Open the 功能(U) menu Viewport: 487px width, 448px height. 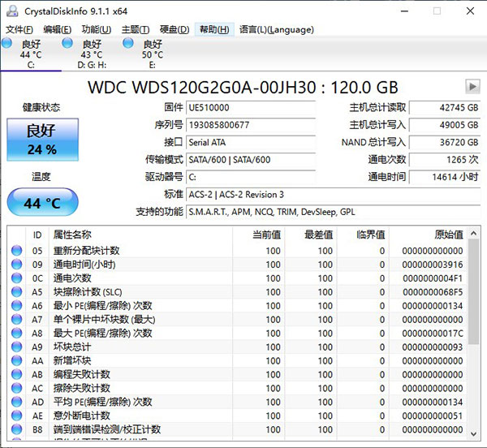[x=97, y=29]
